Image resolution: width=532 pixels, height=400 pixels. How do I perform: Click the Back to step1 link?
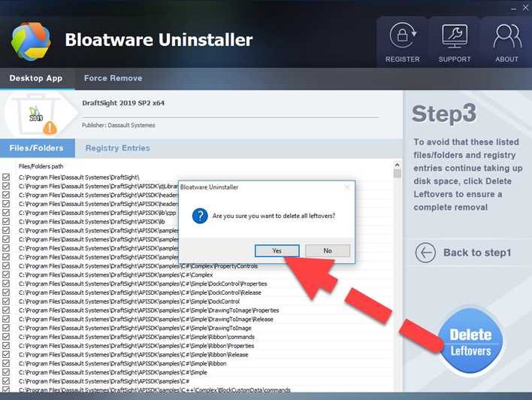click(x=477, y=253)
